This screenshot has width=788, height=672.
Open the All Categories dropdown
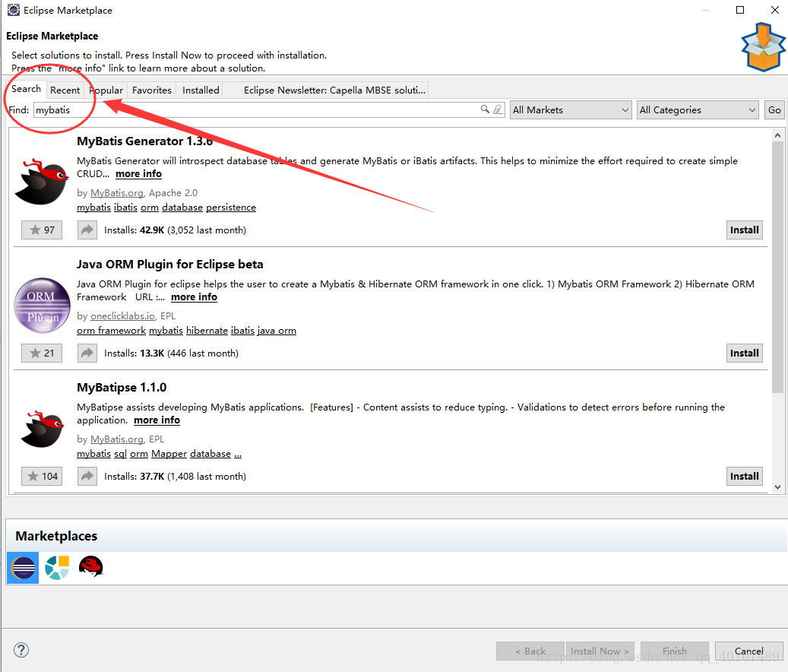[698, 110]
